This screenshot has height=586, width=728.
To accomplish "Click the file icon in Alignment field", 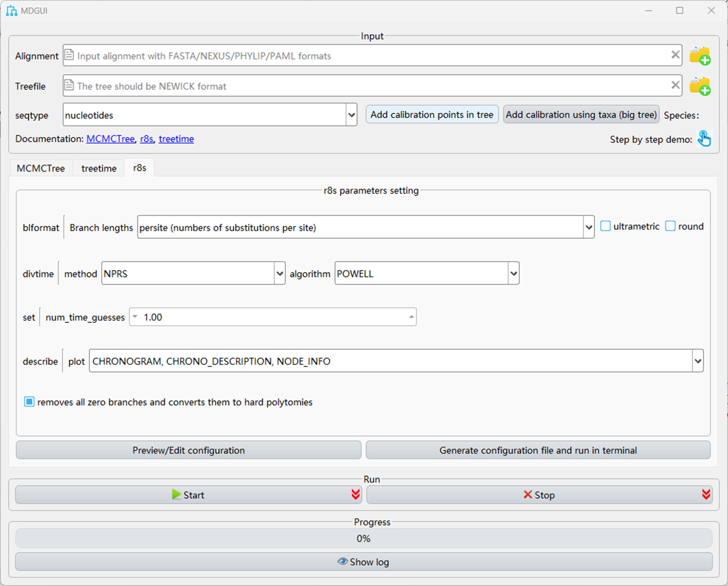I will click(x=69, y=55).
